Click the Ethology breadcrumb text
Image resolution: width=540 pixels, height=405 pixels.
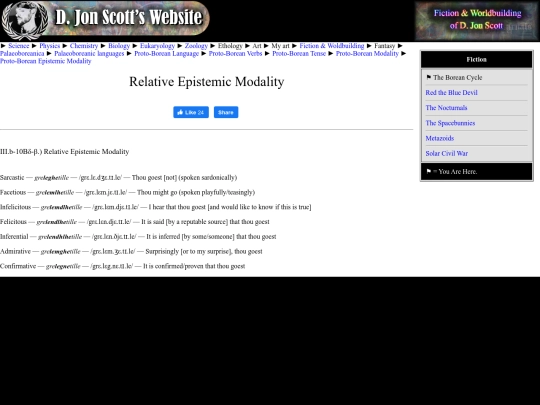pyautogui.click(x=230, y=46)
